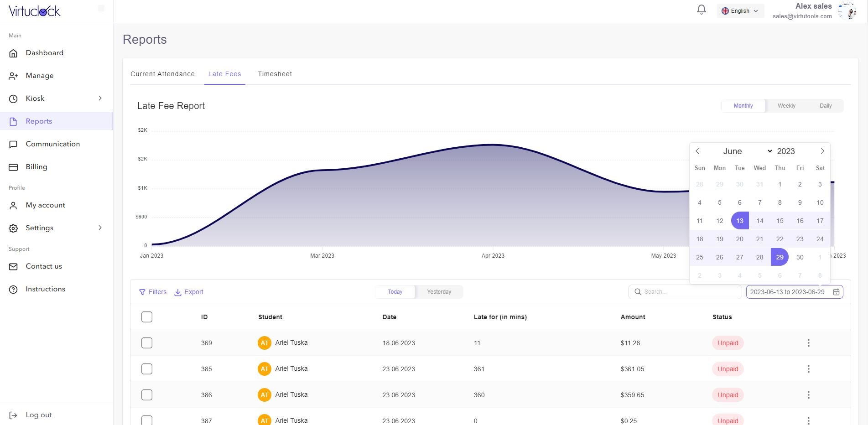The width and height of the screenshot is (868, 425).
Task: Tick the select-all checkbox in table header
Action: tap(147, 317)
